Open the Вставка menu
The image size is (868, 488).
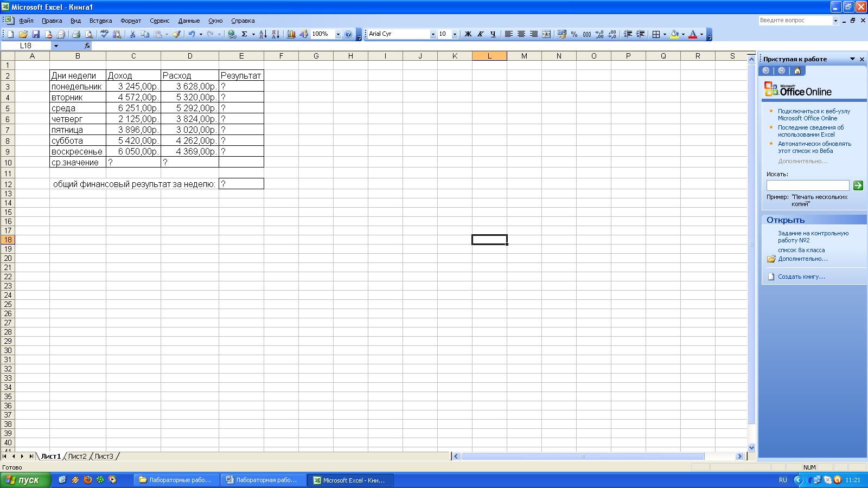point(101,21)
